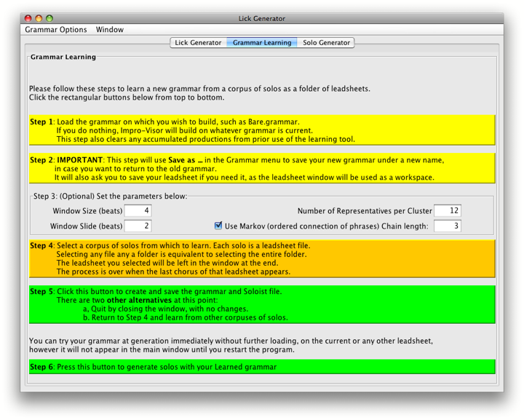Focus the Number of Representatives per Cluster field
This screenshot has width=524, height=420.
coord(448,211)
